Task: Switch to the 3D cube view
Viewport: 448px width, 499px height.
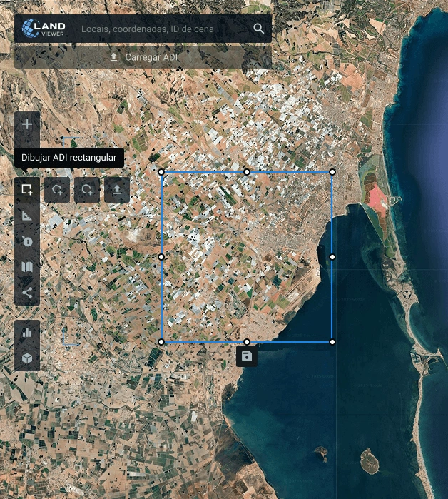Action: tap(27, 358)
